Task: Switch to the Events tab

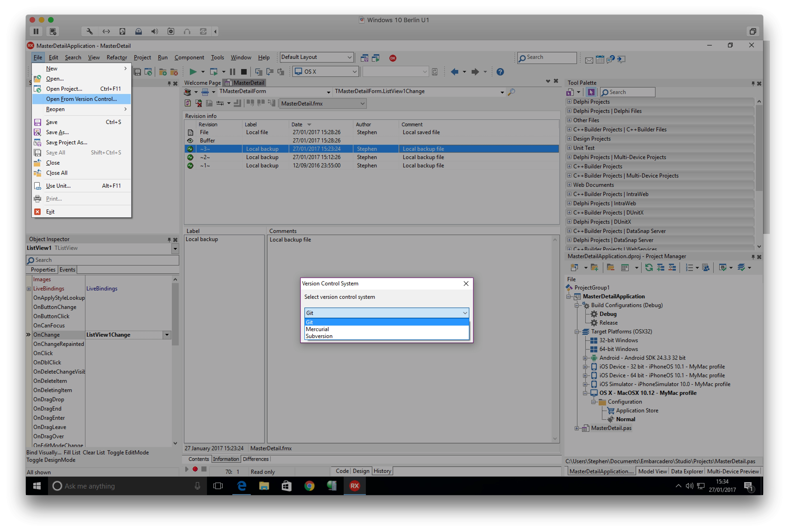Action: 67,270
